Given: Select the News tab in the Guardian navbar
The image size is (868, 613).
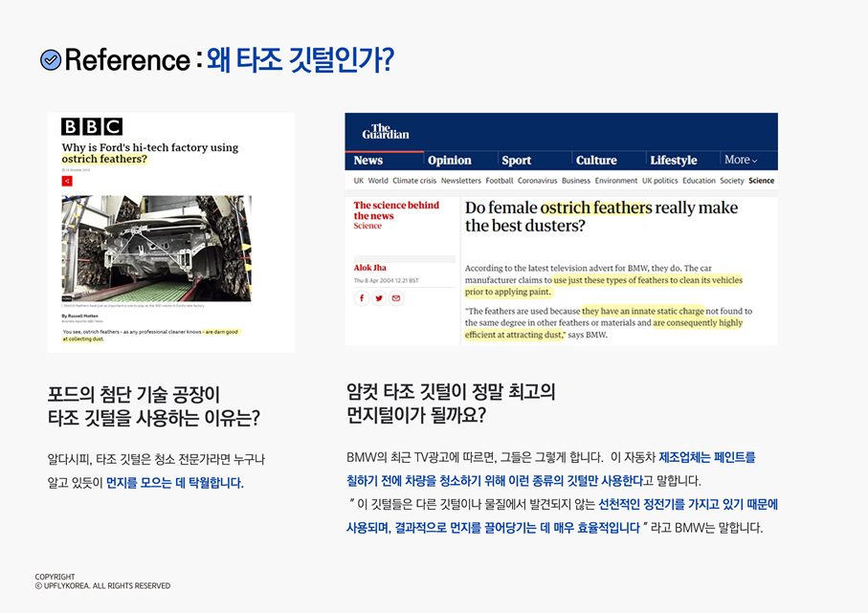Looking at the screenshot, I should (x=369, y=160).
